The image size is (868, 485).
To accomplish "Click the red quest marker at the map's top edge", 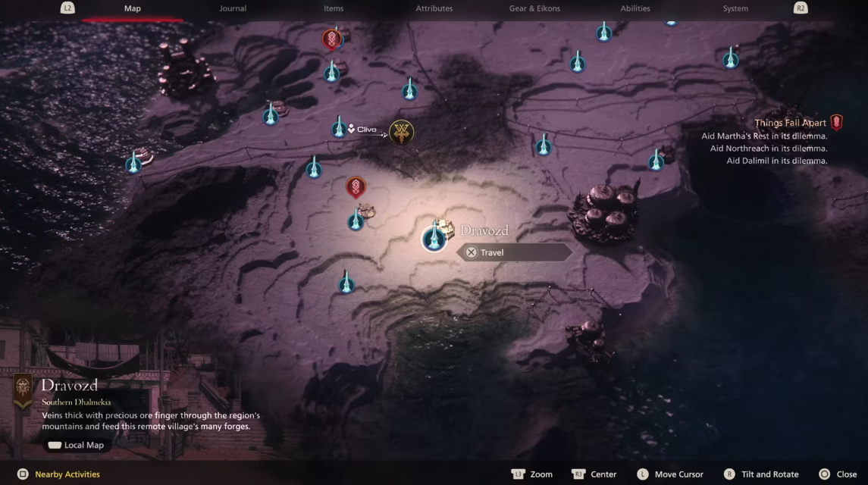I will click(331, 39).
